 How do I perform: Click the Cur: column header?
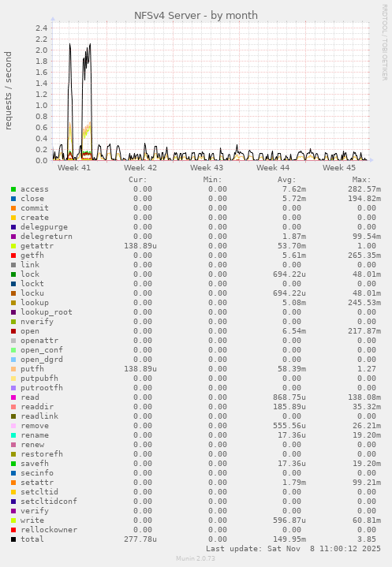tap(138, 180)
